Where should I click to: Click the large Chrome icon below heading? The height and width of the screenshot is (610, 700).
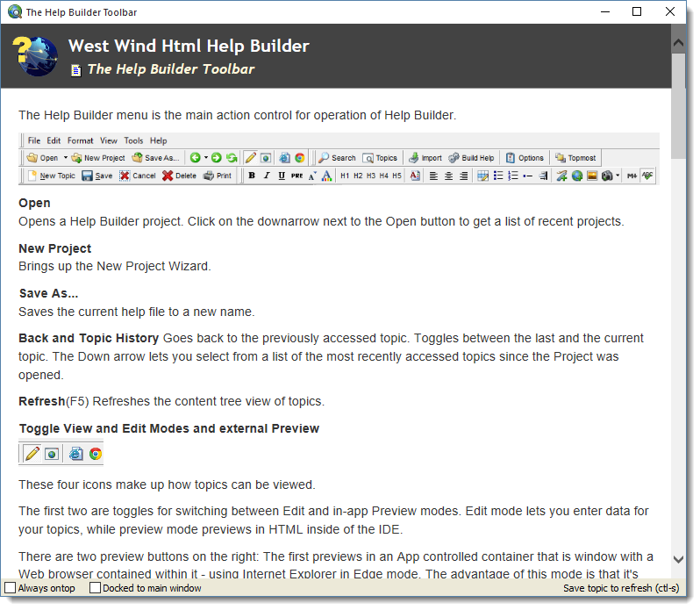click(x=96, y=454)
